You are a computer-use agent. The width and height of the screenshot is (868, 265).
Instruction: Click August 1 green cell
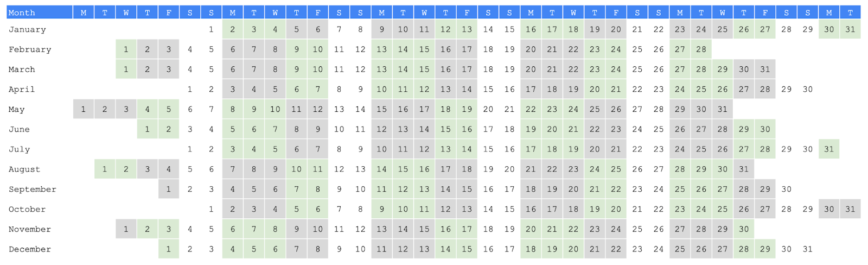105,169
